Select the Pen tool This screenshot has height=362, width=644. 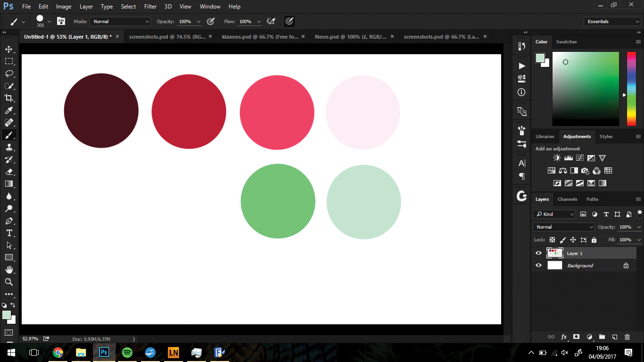pos(8,221)
